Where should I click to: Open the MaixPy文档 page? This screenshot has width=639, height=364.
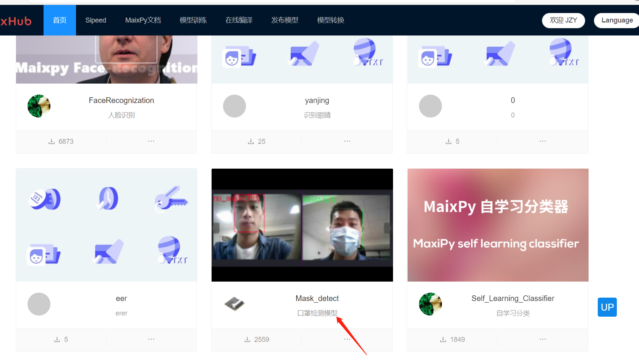[143, 20]
